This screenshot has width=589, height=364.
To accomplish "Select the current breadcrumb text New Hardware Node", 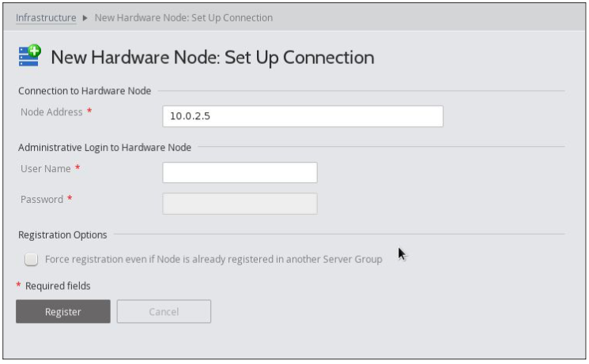I will 183,17.
